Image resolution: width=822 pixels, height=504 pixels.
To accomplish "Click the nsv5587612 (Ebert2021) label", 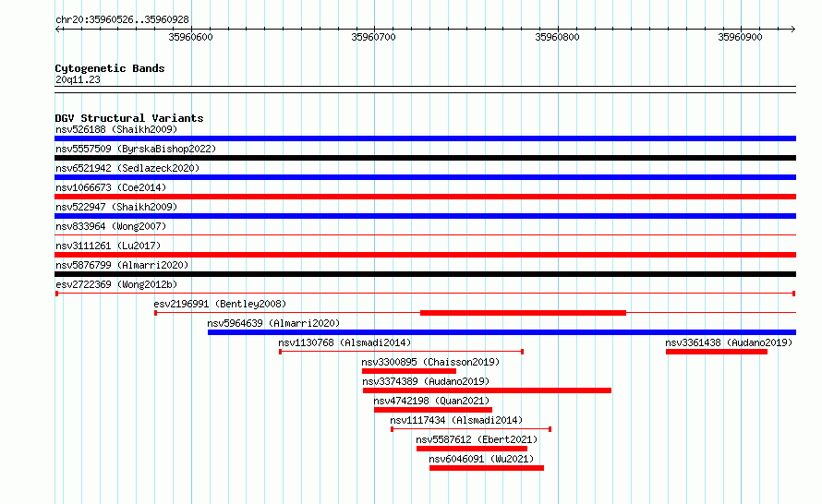I will (x=477, y=439).
